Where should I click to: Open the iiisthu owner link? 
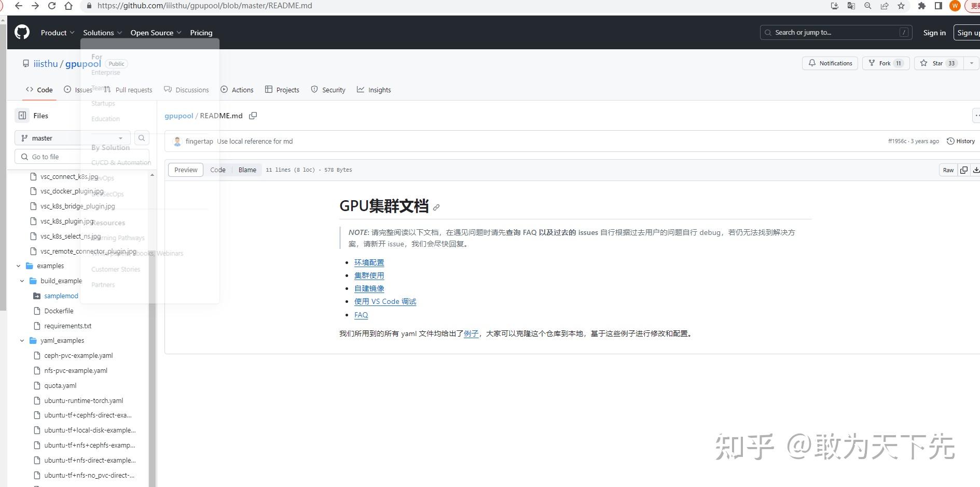click(x=46, y=64)
